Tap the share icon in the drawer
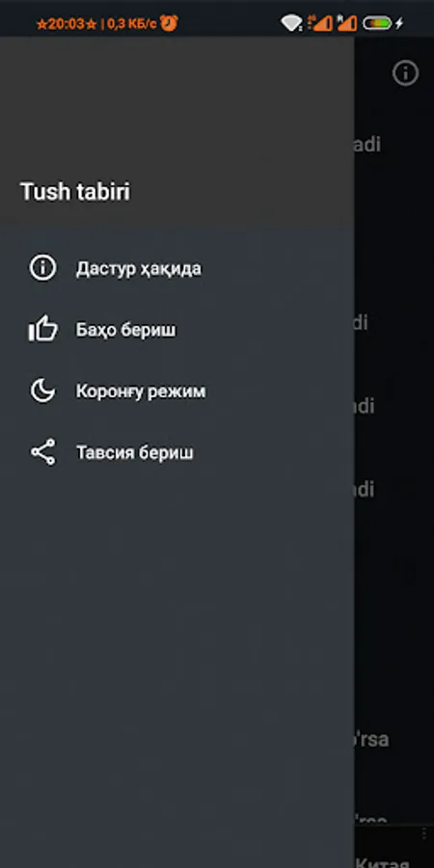The height and width of the screenshot is (868, 434). tap(43, 452)
